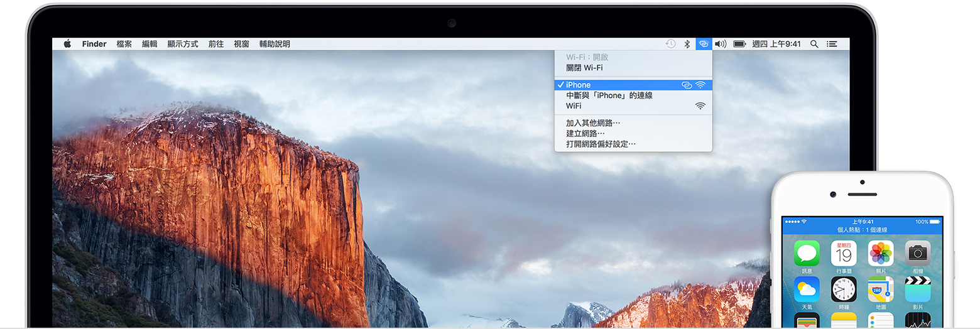Image resolution: width=980 pixels, height=329 pixels.
Task: Expand the 輔助說明 (Help) menu
Action: [x=275, y=44]
